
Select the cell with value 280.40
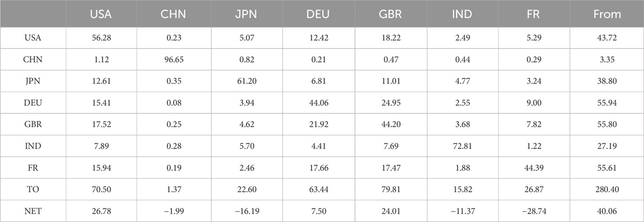click(607, 189)
